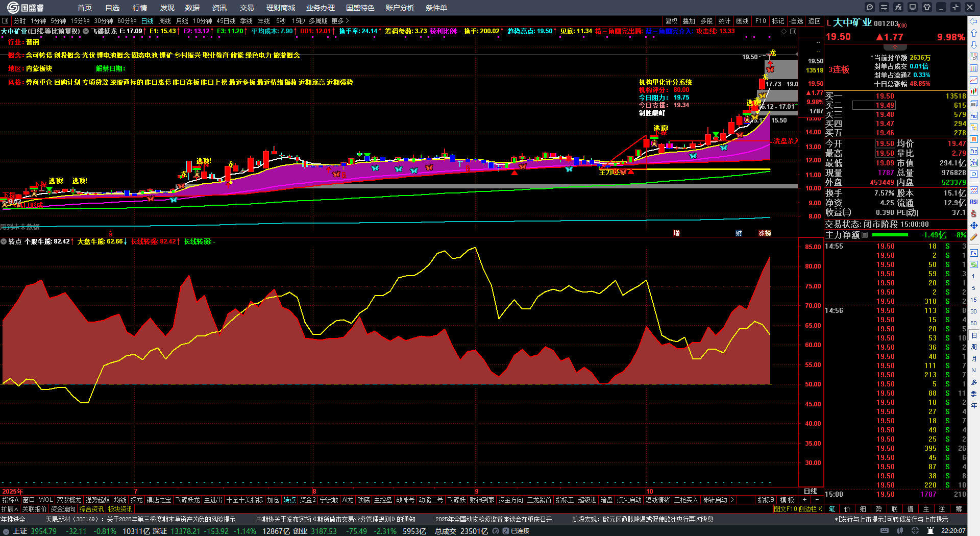Click the 今开 price box 19.50
Image resolution: width=980 pixels, height=536 pixels.
tap(885, 143)
